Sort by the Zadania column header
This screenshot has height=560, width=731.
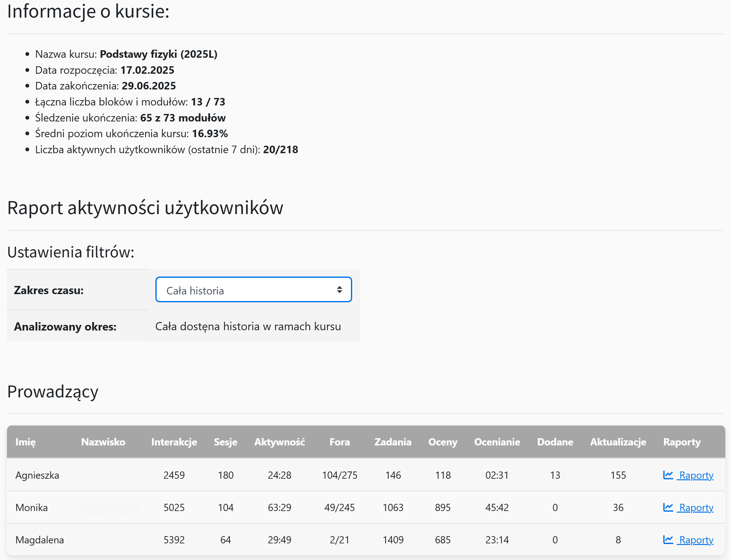point(393,442)
